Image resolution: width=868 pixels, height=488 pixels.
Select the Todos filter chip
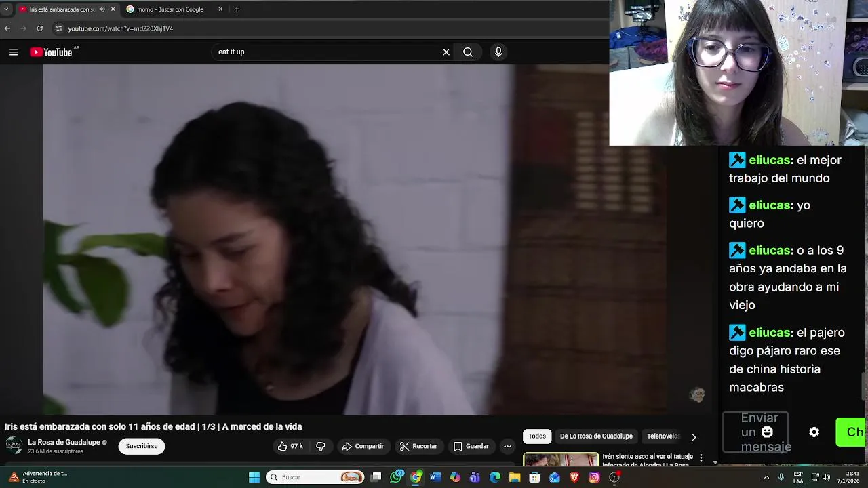coord(537,436)
